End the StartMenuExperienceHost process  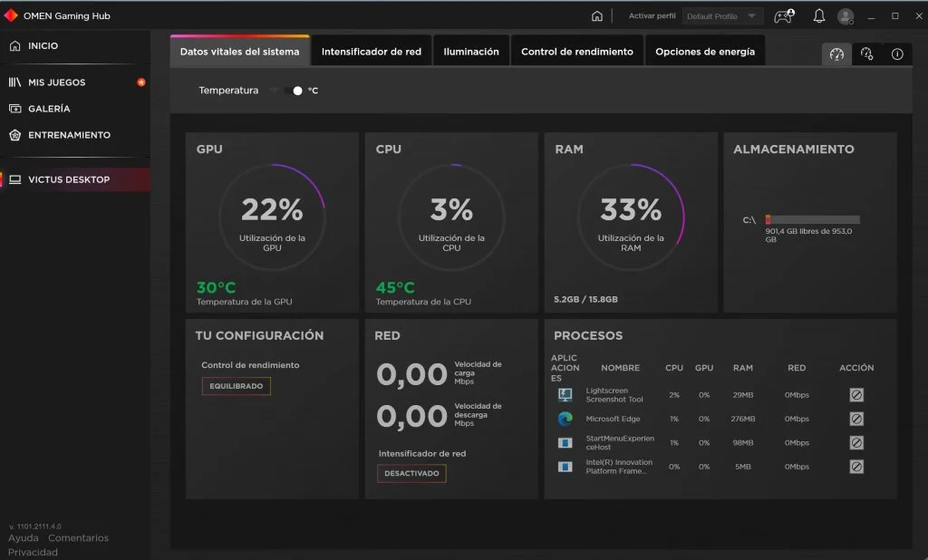coord(856,443)
